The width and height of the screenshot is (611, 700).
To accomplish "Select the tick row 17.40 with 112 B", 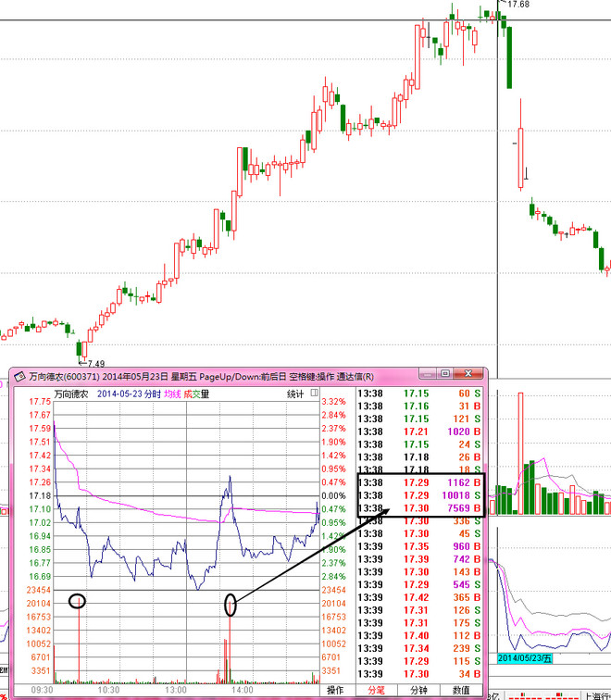I will 419,635.
